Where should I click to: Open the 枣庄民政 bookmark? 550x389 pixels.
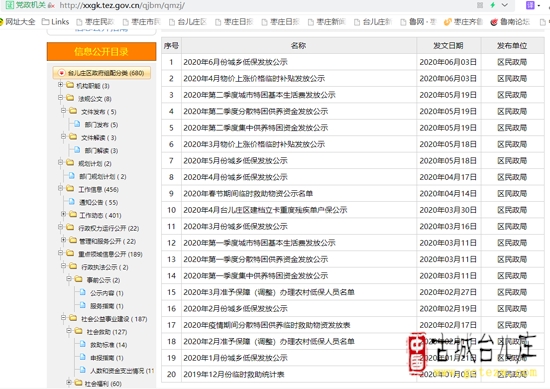(95, 22)
